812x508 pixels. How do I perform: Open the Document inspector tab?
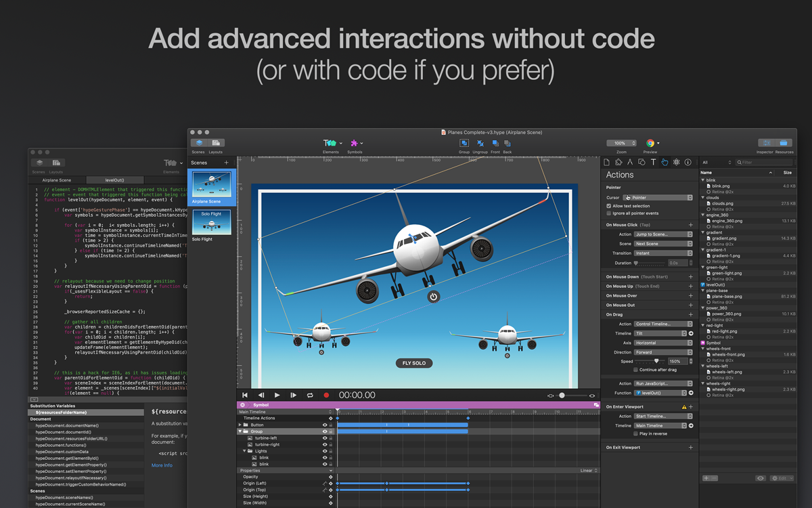pos(606,163)
